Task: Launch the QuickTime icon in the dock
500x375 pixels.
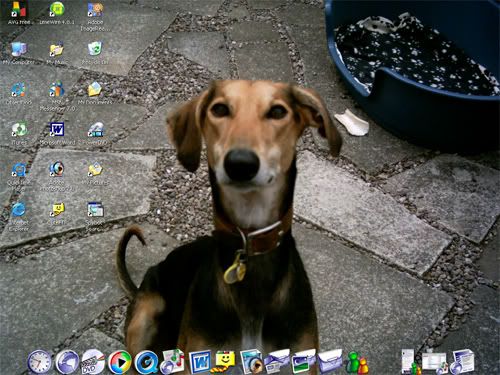Action: coord(146,361)
